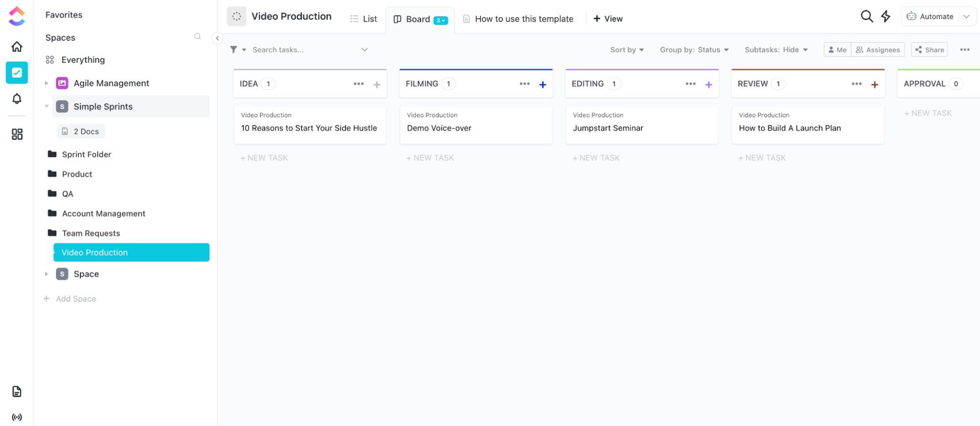Add a task to the FILMING column with plus icon

tap(542, 84)
